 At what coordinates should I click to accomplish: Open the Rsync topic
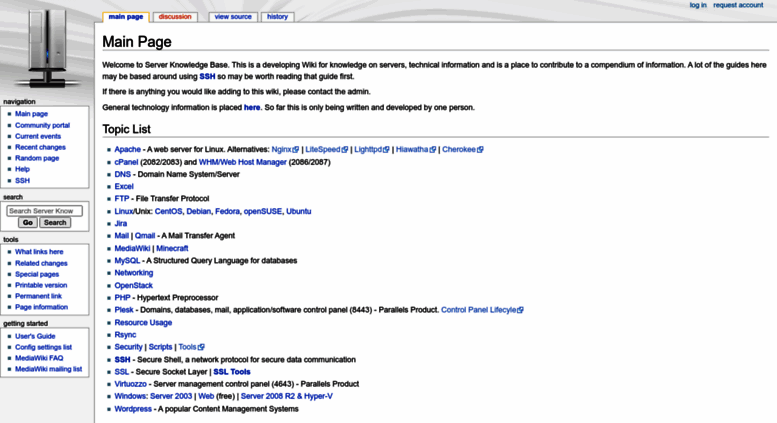tap(125, 335)
